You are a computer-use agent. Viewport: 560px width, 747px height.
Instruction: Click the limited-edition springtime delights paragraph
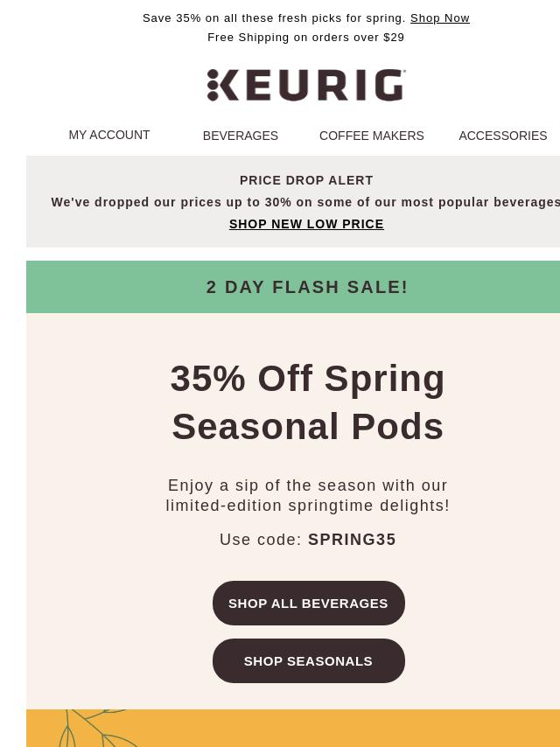[x=307, y=495]
